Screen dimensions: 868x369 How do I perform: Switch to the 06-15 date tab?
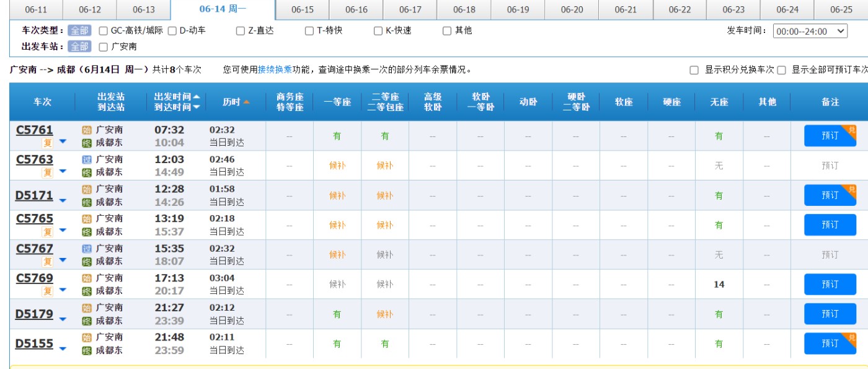[x=302, y=9]
